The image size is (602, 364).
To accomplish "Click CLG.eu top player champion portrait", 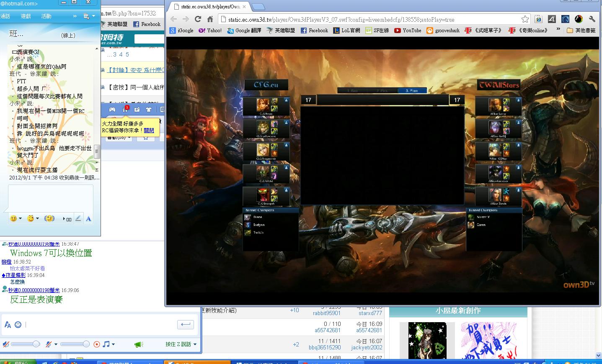I will tap(263, 105).
